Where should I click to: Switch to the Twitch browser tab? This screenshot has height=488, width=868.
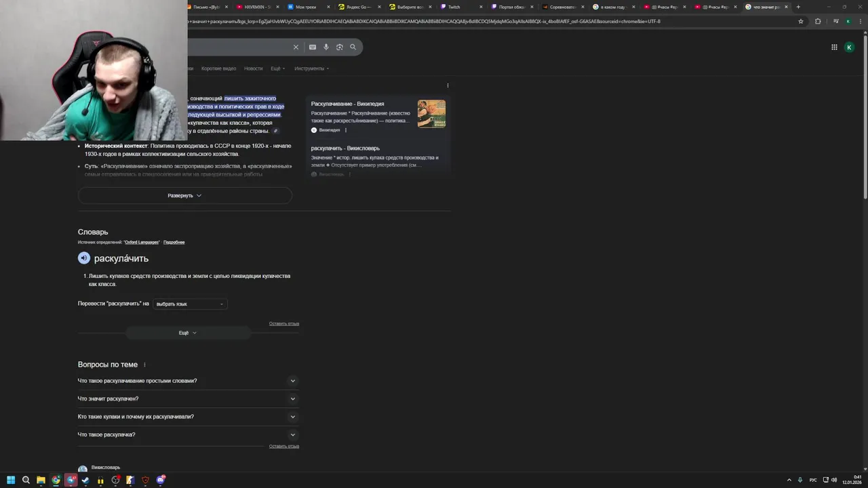coord(460,7)
